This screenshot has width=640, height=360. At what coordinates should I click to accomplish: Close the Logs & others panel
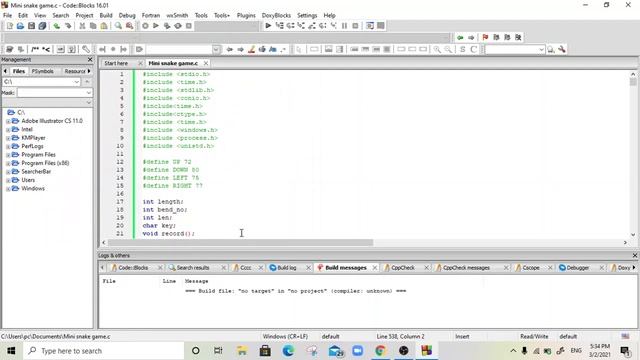tap(635, 256)
